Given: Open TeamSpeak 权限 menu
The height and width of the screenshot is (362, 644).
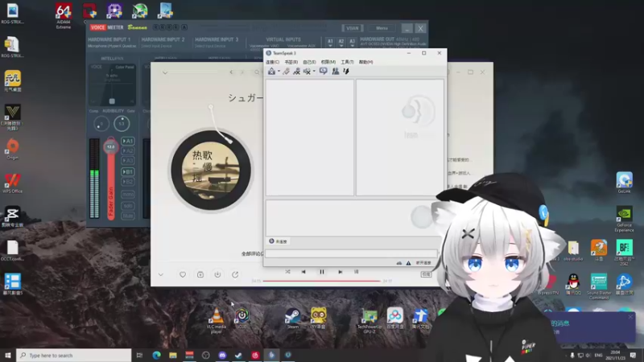Looking at the screenshot, I should (x=328, y=62).
